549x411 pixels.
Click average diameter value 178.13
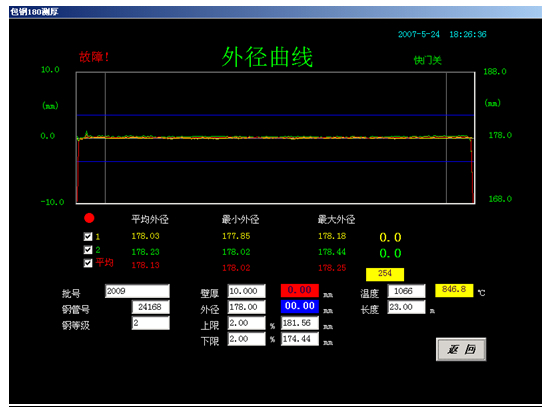[145, 265]
